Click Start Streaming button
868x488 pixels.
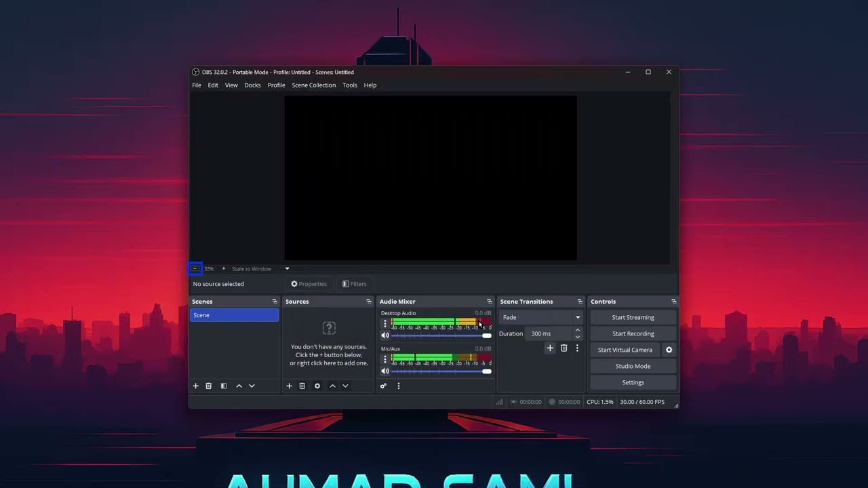(x=633, y=317)
